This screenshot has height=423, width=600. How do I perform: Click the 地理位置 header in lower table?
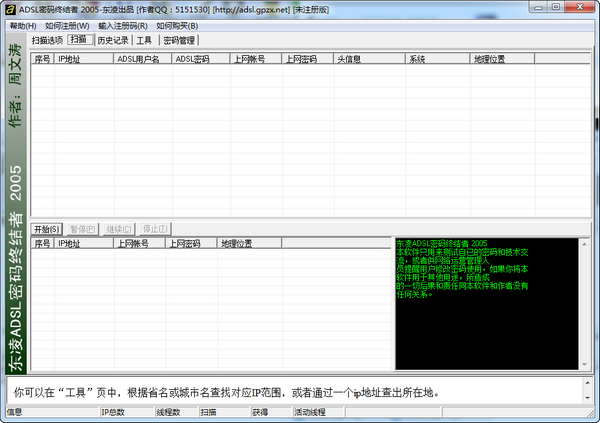pyautogui.click(x=249, y=243)
